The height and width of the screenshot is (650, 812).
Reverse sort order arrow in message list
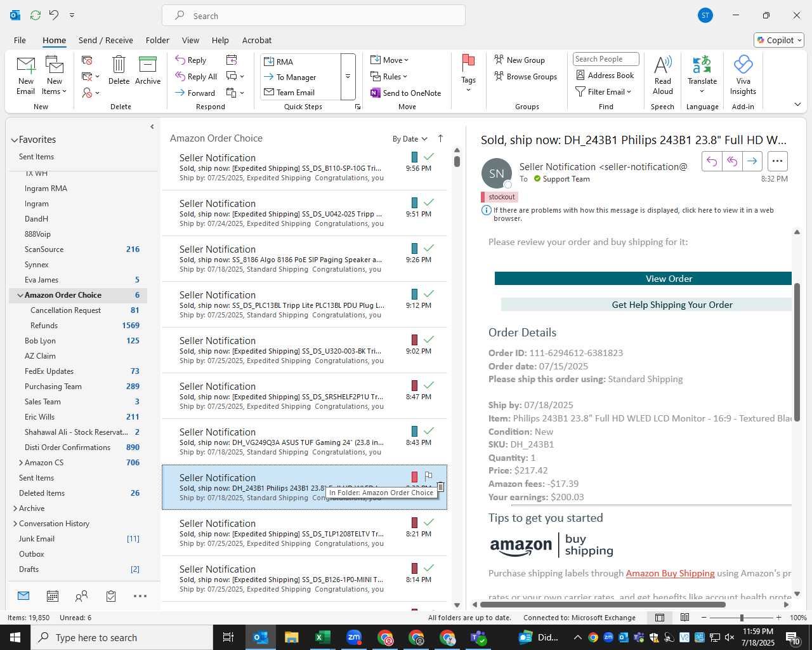(x=440, y=138)
